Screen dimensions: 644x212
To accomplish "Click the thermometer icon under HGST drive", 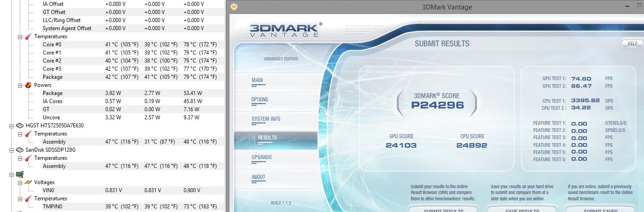I will pos(28,134).
